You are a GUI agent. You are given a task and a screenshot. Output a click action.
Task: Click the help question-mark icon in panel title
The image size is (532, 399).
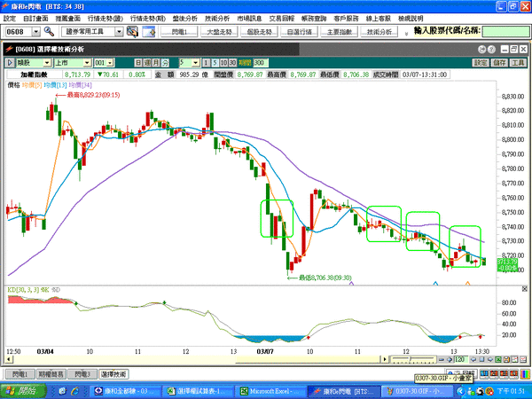coord(491,50)
